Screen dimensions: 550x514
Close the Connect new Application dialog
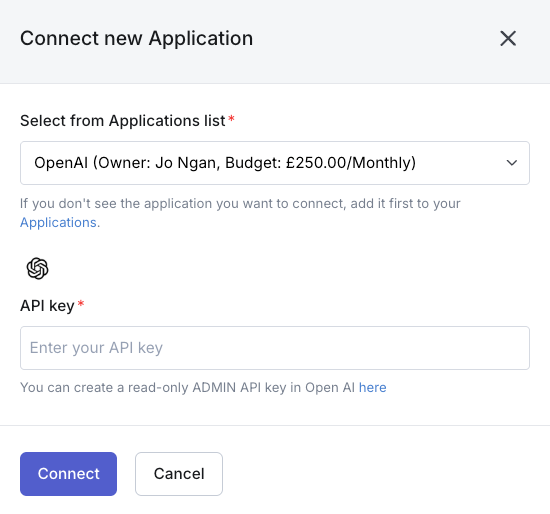point(508,38)
